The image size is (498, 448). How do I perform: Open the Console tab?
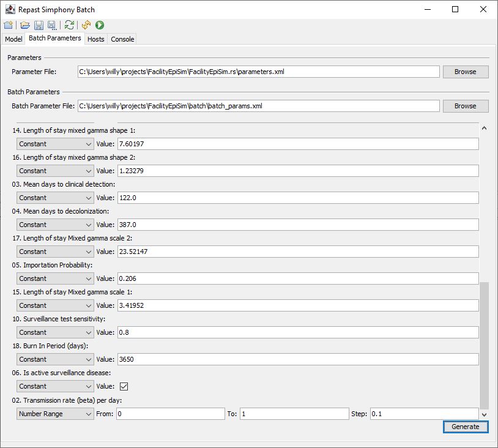[x=122, y=39]
